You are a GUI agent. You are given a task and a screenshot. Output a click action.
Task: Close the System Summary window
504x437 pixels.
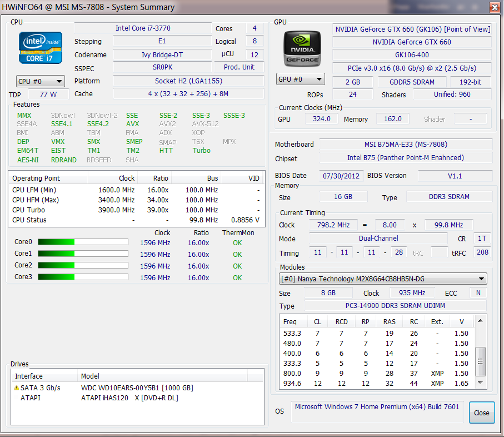[x=495, y=7]
